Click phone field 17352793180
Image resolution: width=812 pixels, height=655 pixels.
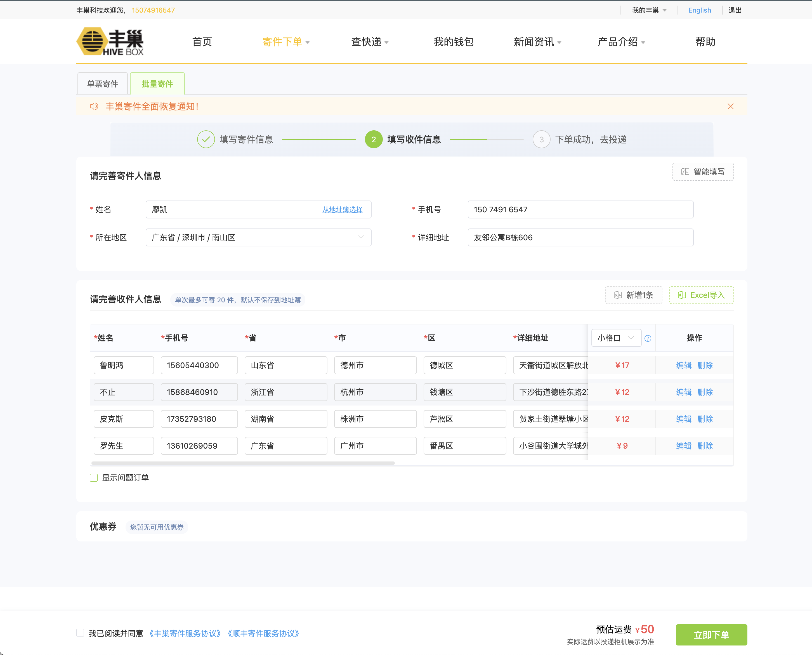point(199,419)
